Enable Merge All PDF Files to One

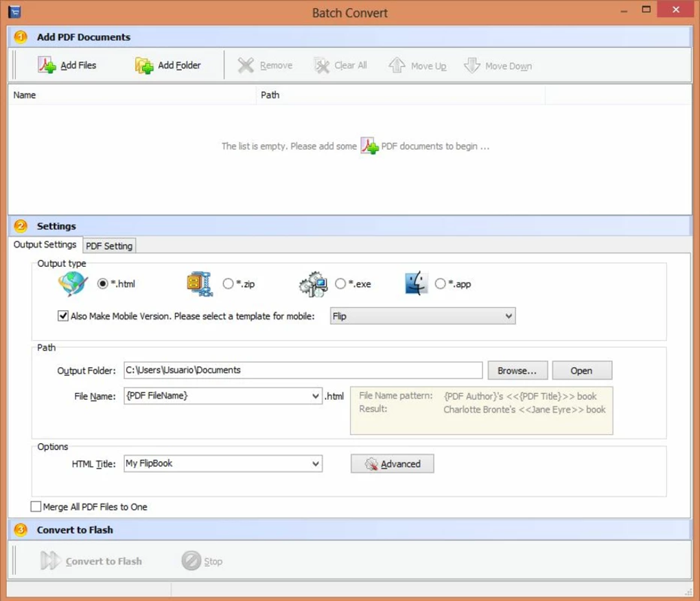click(36, 506)
